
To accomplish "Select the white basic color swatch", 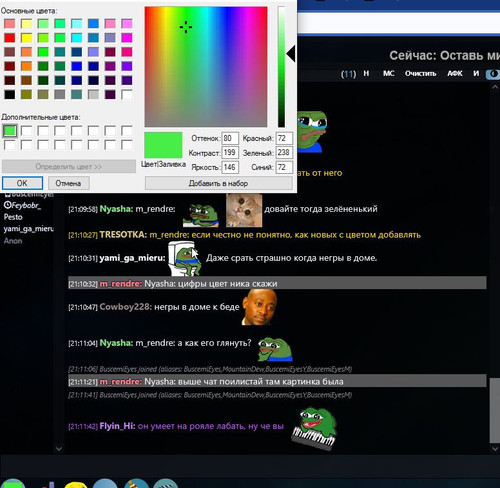I will pyautogui.click(x=127, y=94).
